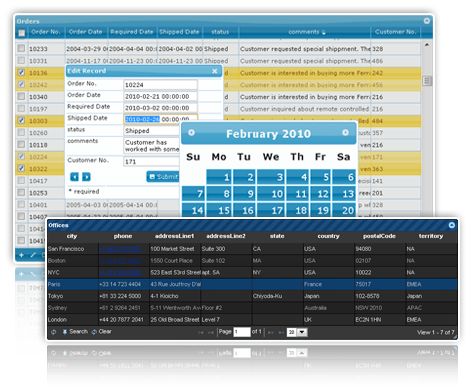The image size is (470, 390).
Task: Collapse the Offices grid with its title icon
Action: tap(452, 225)
